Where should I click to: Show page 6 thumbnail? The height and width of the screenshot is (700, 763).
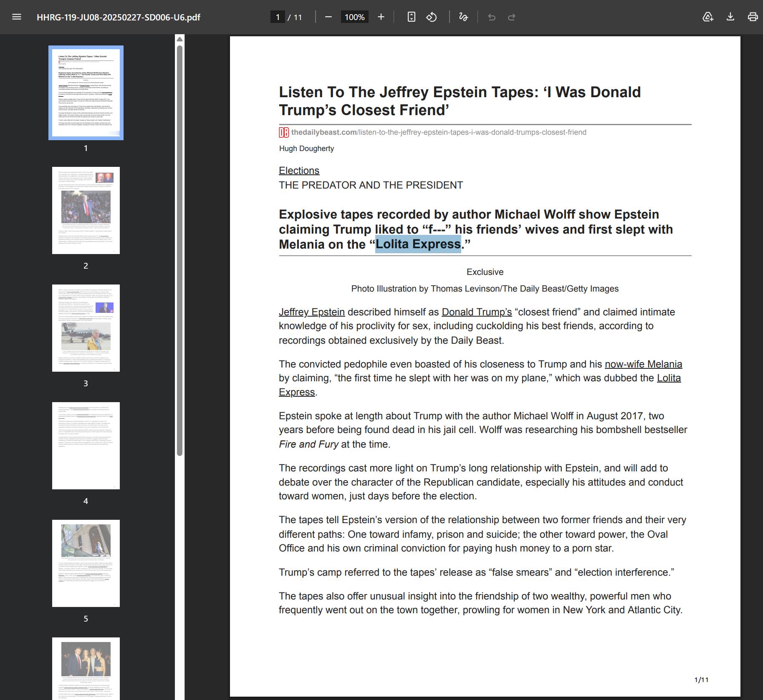[x=86, y=669]
